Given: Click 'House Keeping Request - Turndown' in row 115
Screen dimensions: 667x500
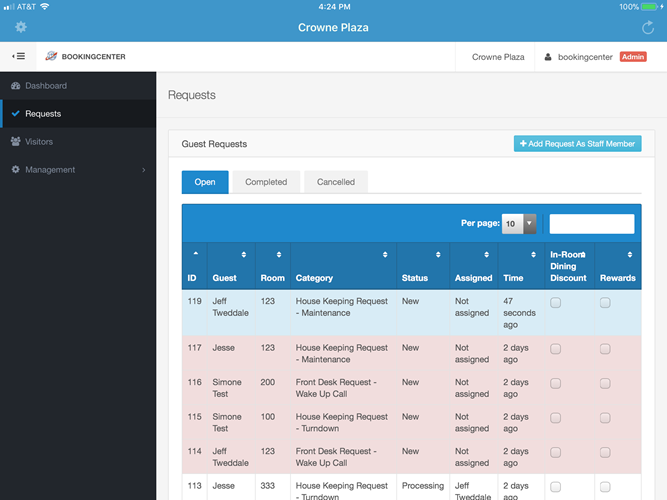Looking at the screenshot, I should click(342, 423).
